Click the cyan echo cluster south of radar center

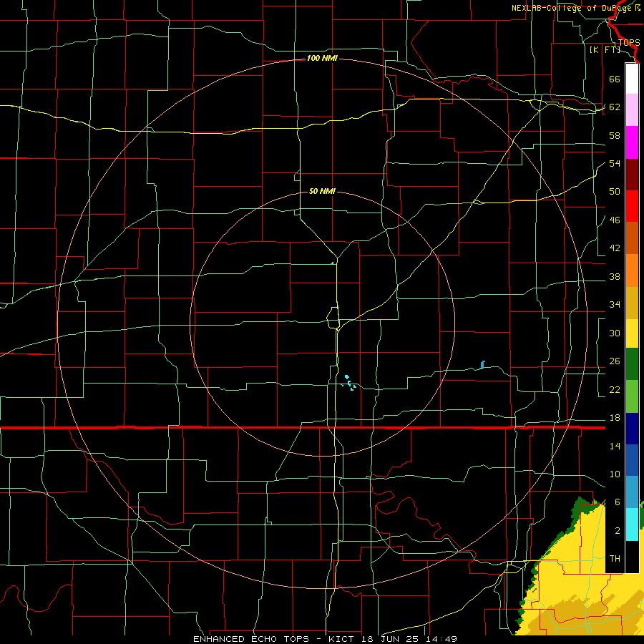349,382
